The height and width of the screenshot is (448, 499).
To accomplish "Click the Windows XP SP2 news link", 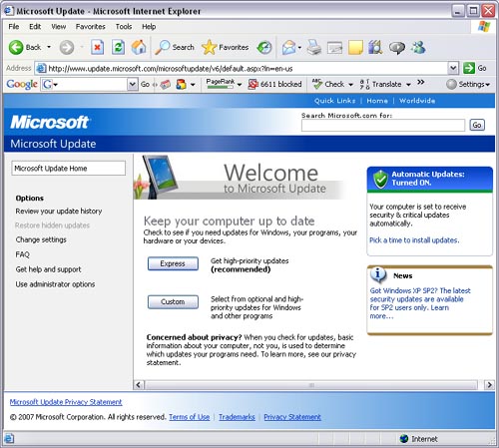I will click(420, 303).
